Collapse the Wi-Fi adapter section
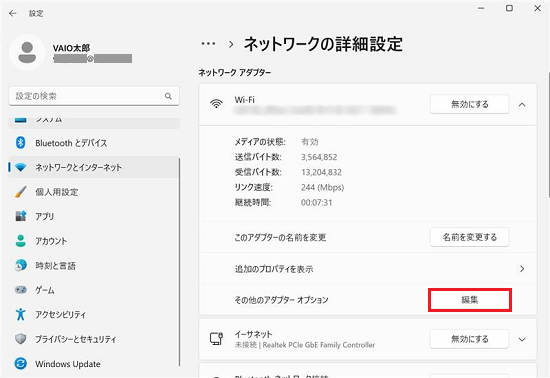550x378 pixels. pyautogui.click(x=522, y=104)
